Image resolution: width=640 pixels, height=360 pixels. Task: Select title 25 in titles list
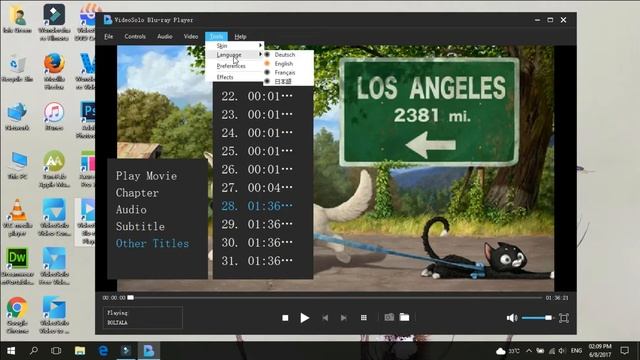click(x=257, y=151)
